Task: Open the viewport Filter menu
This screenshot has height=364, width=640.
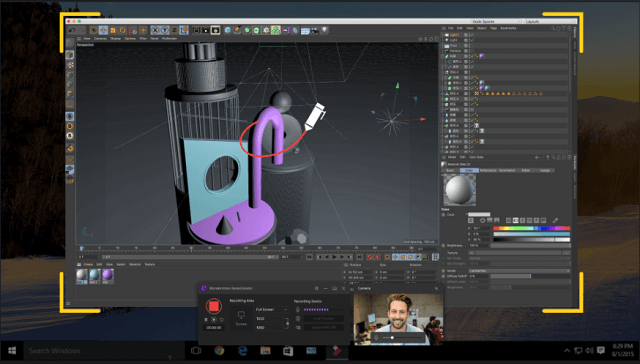Action: pos(143,39)
